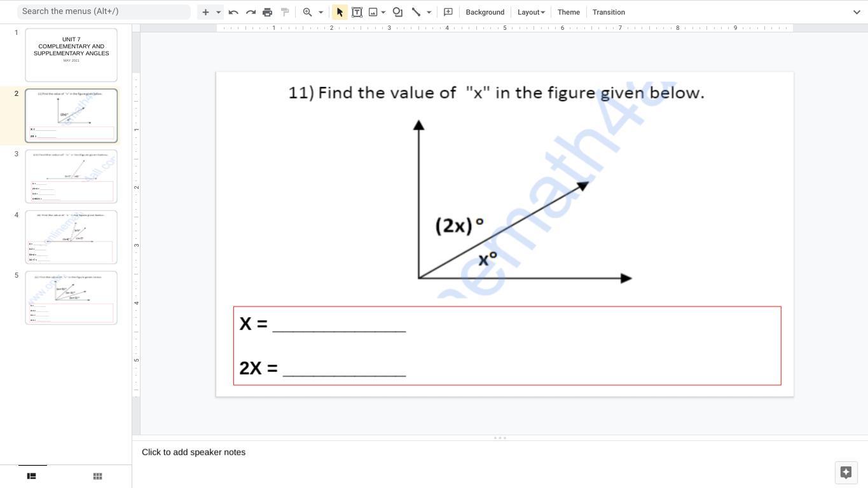The height and width of the screenshot is (488, 868).
Task: Click the Redo icon
Action: (x=251, y=12)
